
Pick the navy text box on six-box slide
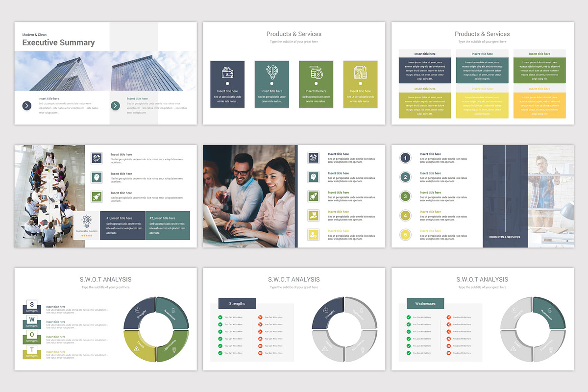point(425,70)
